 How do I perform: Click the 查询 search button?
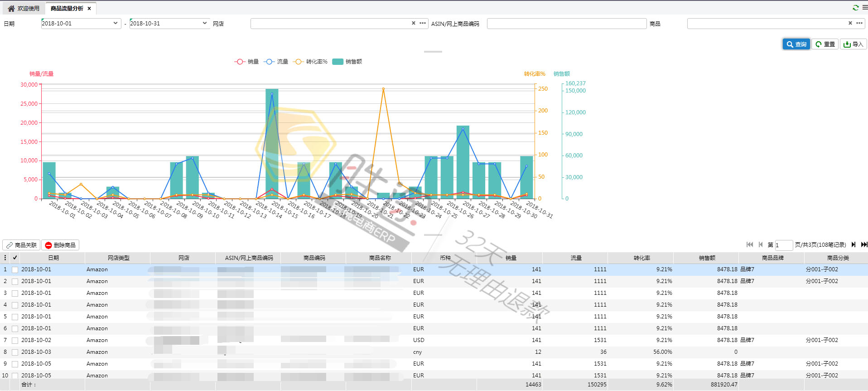point(796,44)
